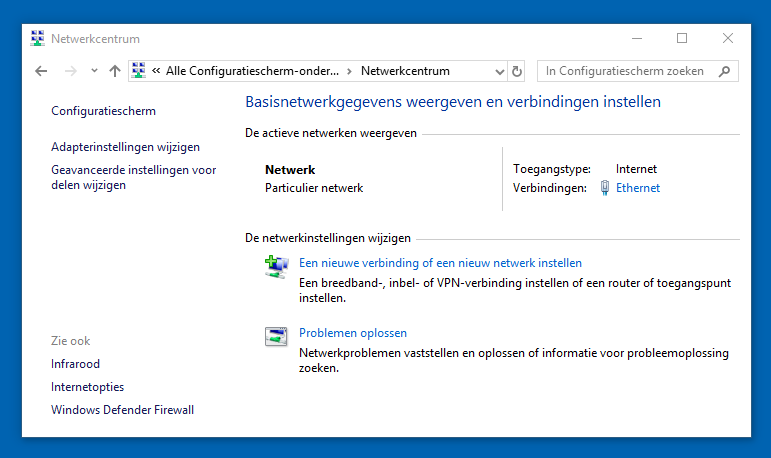Click the Problemen oplossen troubleshooter icon
The image size is (771, 458).
coord(276,336)
